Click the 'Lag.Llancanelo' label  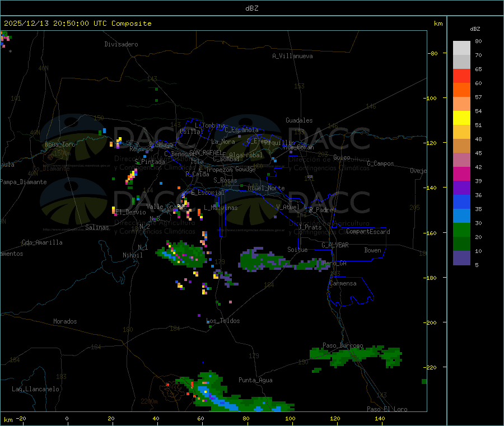[36, 389]
